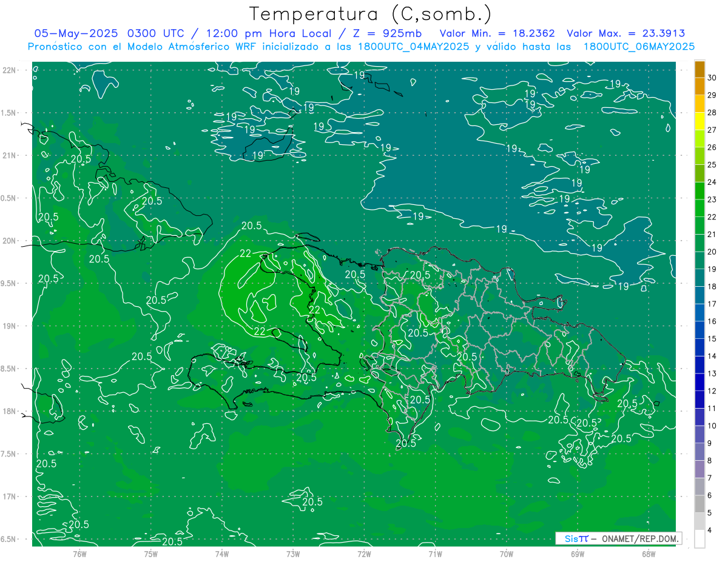Click the "76W" longitude axis label

pos(80,554)
